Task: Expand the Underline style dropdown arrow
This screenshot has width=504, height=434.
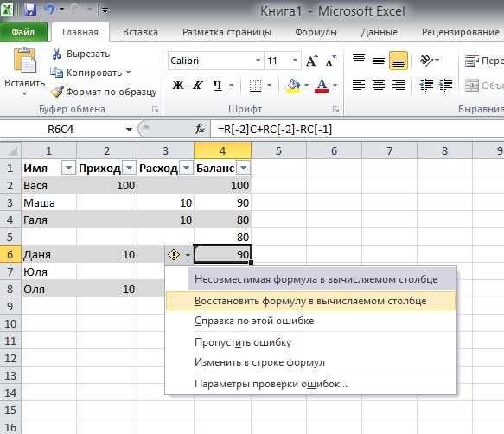Action: [232, 86]
